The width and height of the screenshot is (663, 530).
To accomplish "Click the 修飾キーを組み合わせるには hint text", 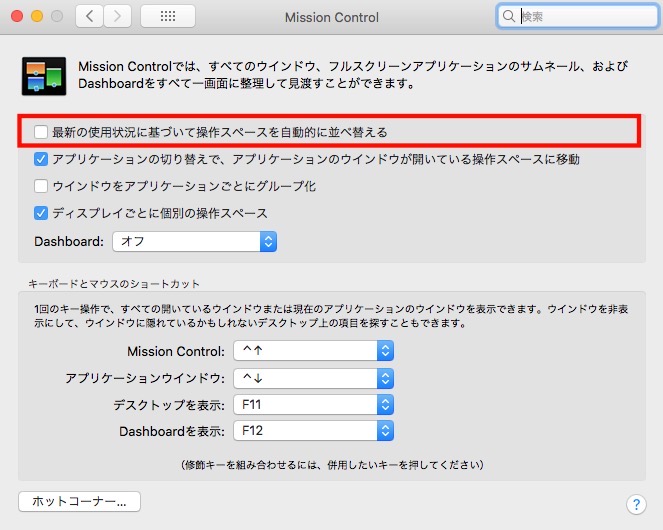I will click(332, 465).
